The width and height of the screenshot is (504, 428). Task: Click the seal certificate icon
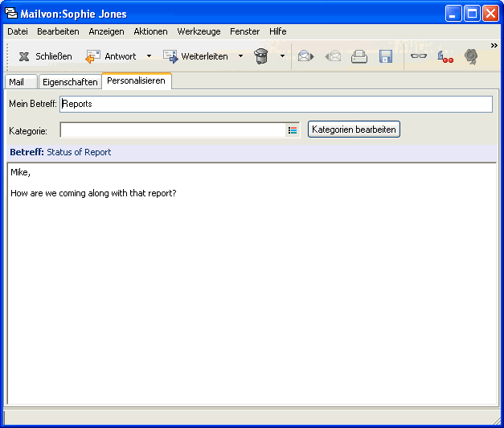[x=471, y=56]
